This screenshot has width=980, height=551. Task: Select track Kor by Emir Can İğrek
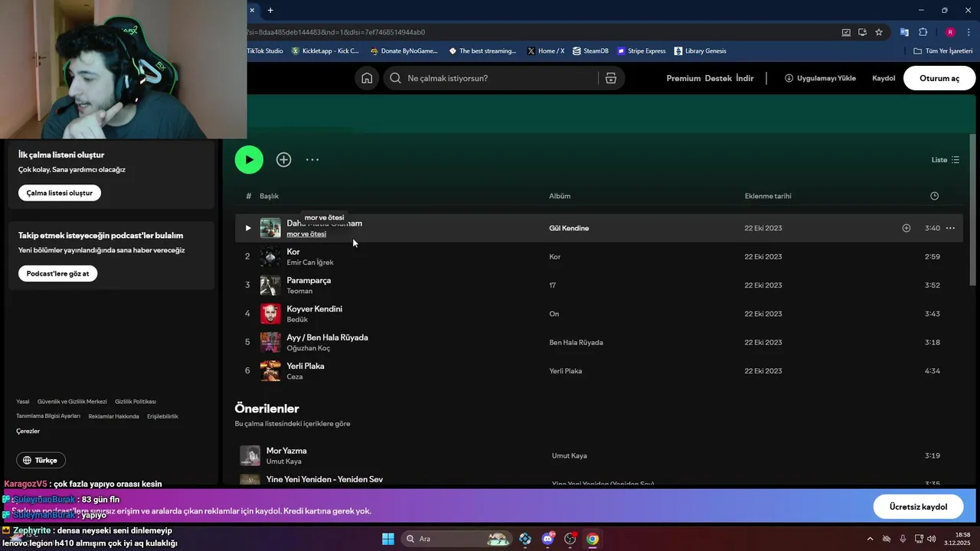(x=599, y=256)
